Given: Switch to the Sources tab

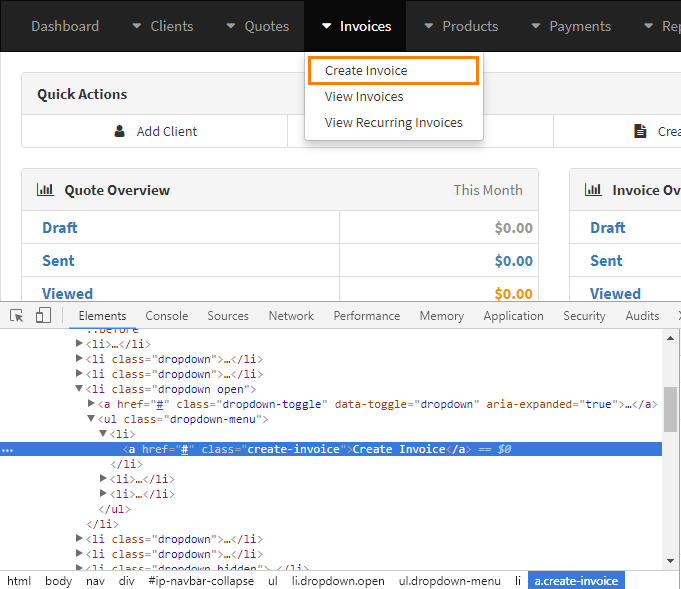Looking at the screenshot, I should (x=228, y=316).
